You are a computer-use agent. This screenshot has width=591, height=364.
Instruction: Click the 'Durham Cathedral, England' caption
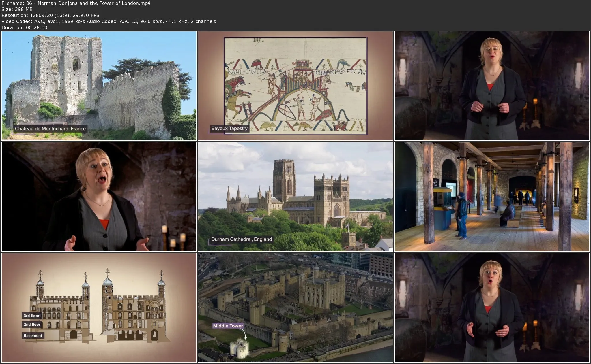[x=242, y=239]
